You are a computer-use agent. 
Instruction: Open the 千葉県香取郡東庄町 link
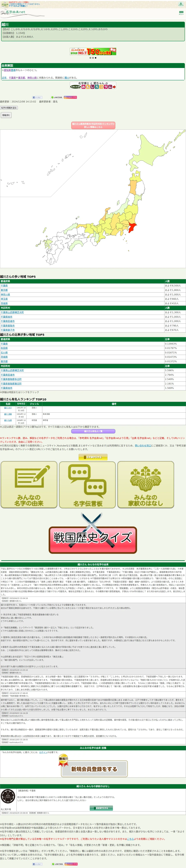click(x=11, y=384)
